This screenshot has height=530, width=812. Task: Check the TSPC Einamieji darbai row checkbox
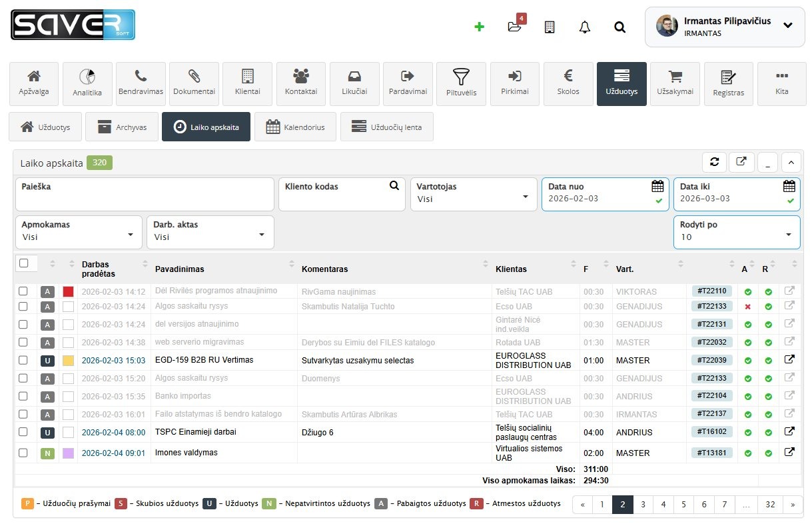tap(23, 433)
